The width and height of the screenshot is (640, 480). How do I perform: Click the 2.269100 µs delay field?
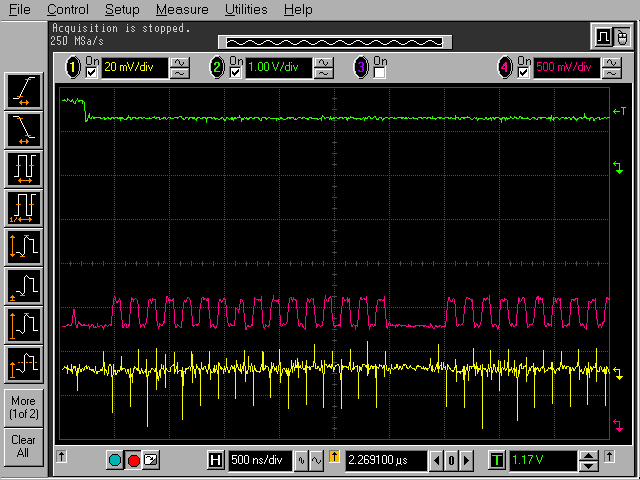pos(386,460)
